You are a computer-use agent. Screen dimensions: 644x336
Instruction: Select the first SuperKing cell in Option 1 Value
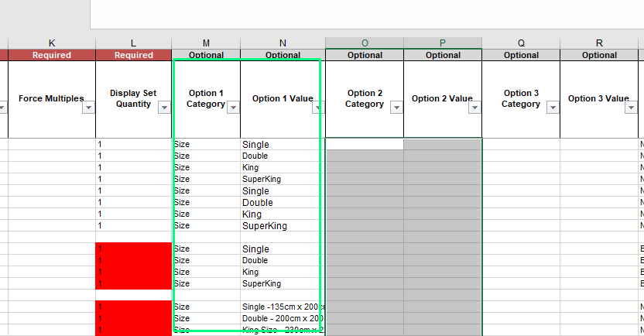[x=283, y=179]
